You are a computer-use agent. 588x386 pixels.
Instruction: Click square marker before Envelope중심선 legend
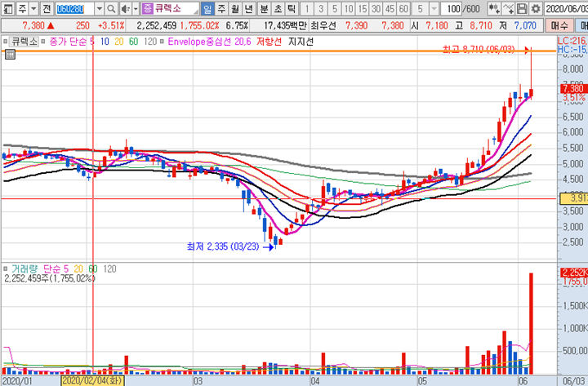coord(162,42)
